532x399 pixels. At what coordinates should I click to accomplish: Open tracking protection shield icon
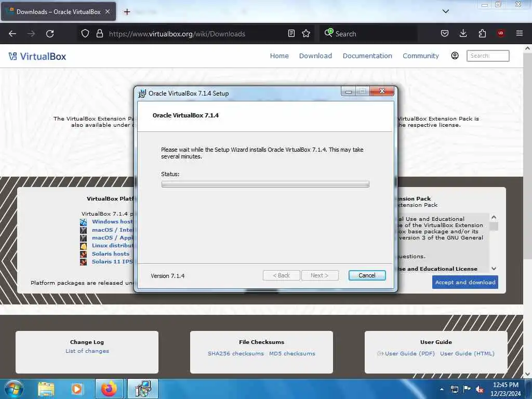pyautogui.click(x=85, y=34)
